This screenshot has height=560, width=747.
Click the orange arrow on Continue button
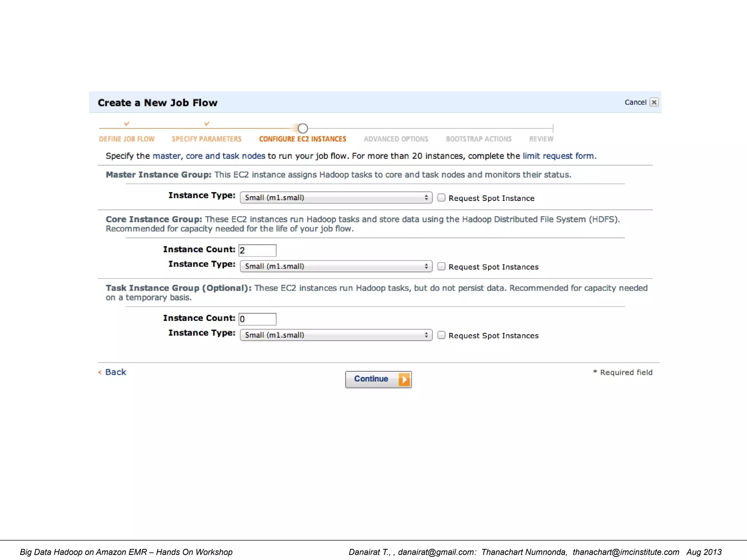click(404, 380)
